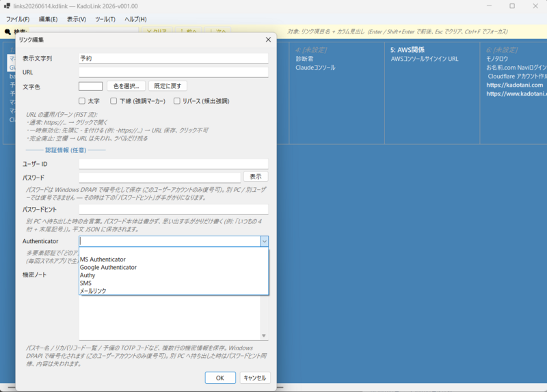Minimize the KadoLink window
547x392 pixels.
pos(489,6)
